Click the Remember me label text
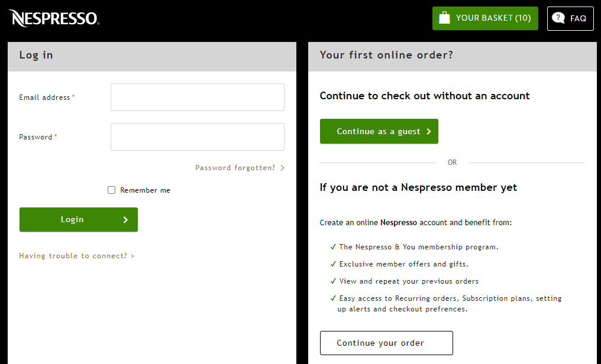The image size is (601, 364). 146,190
